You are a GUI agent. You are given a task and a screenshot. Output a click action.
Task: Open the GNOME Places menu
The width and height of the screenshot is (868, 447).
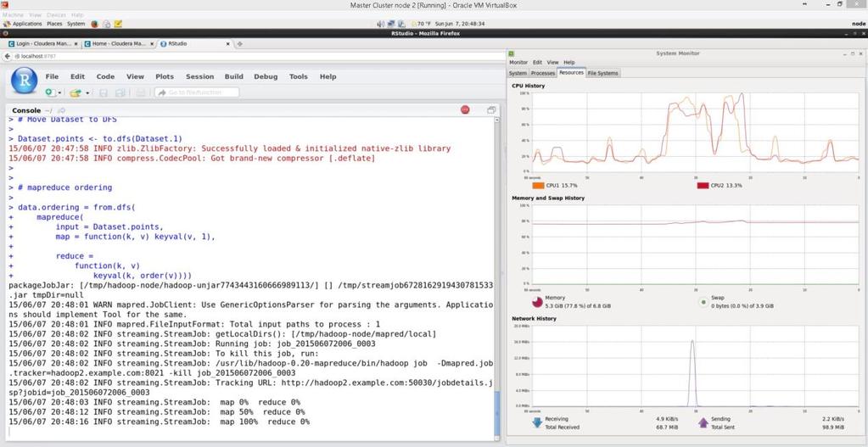(x=54, y=24)
